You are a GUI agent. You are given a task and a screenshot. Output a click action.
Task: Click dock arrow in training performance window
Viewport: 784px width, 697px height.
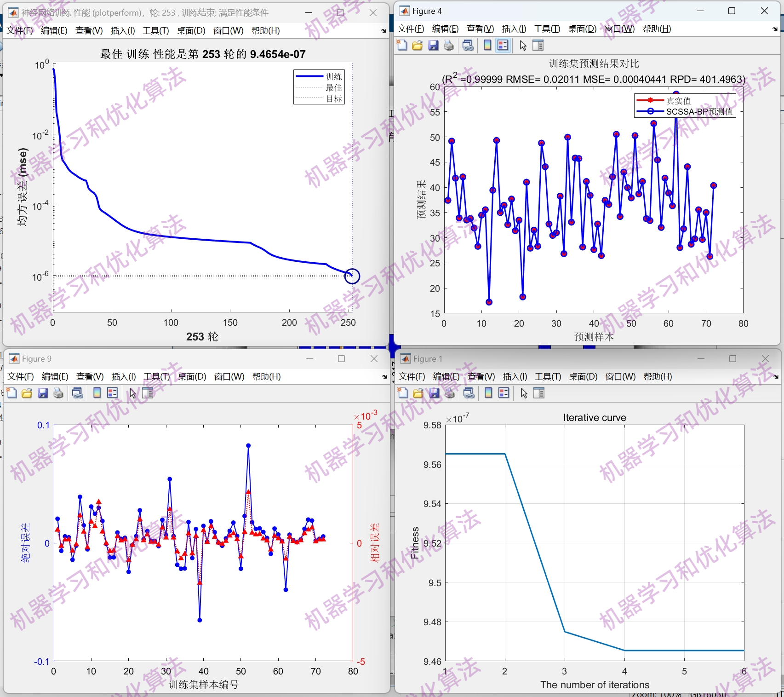(x=383, y=31)
